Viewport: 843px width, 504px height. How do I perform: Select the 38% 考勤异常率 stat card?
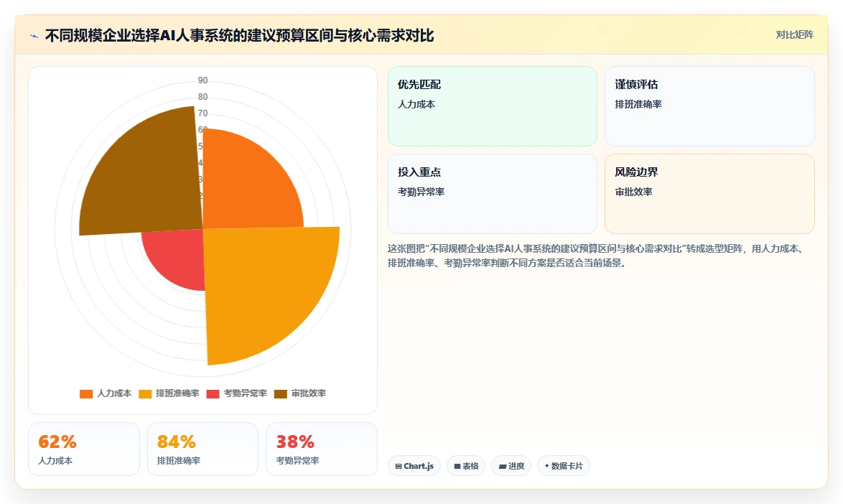[x=322, y=449]
